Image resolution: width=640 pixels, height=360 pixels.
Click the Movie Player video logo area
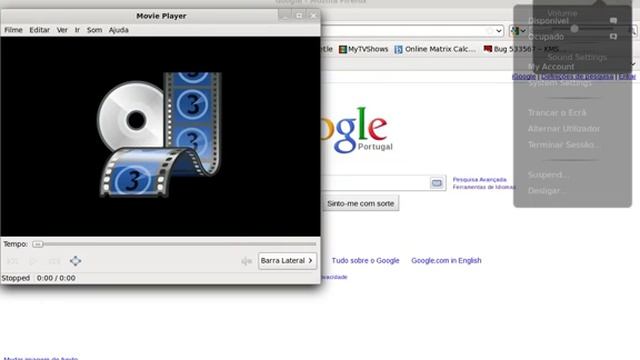click(x=160, y=136)
